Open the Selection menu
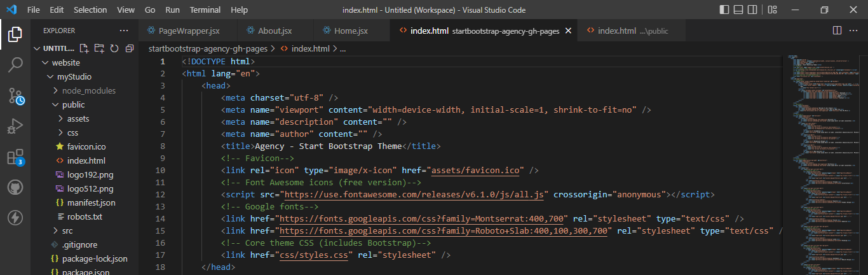This screenshot has width=868, height=275. click(90, 10)
